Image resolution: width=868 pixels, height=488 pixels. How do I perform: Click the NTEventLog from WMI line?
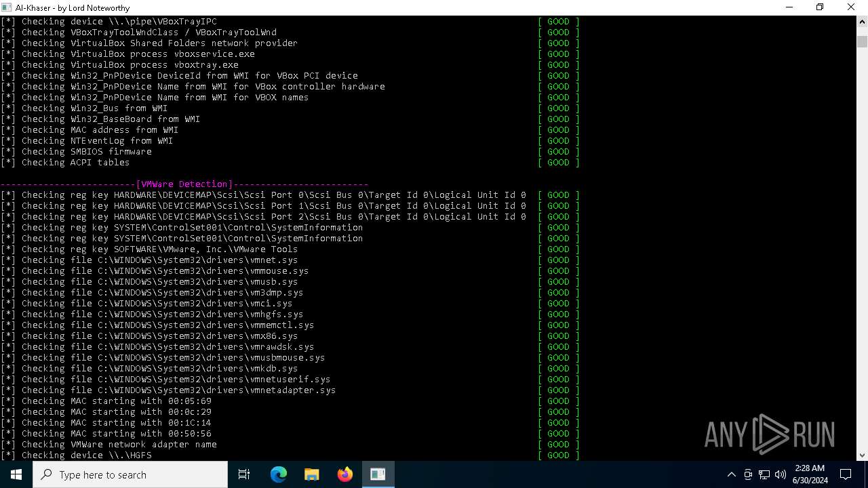click(x=87, y=141)
